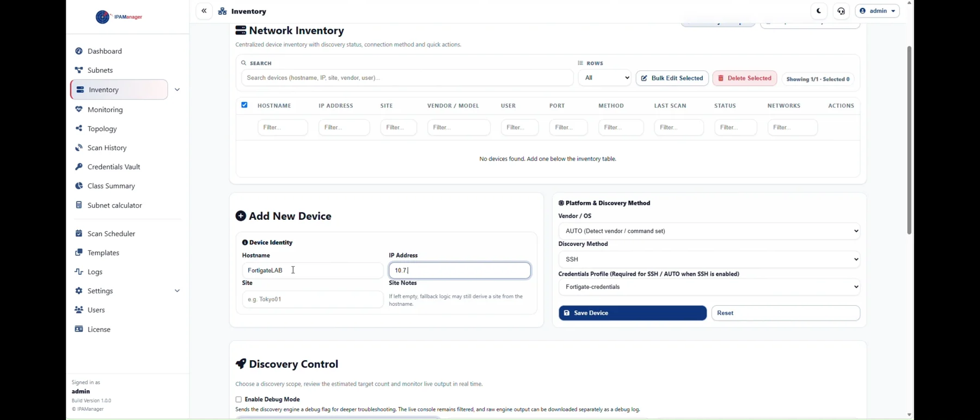980x420 pixels.
Task: Sort by the HOSTNAME column header
Action: pos(274,106)
